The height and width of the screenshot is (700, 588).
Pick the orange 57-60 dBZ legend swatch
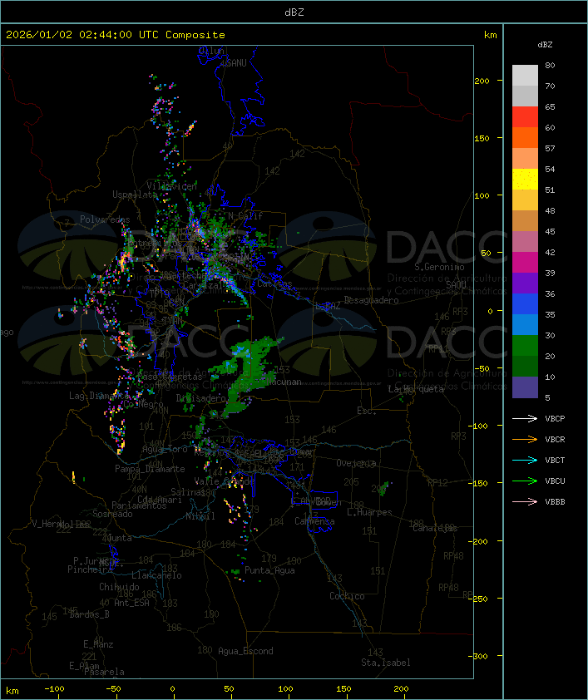click(x=525, y=137)
